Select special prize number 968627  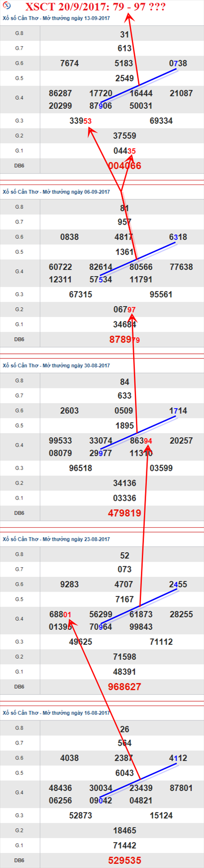125,686
